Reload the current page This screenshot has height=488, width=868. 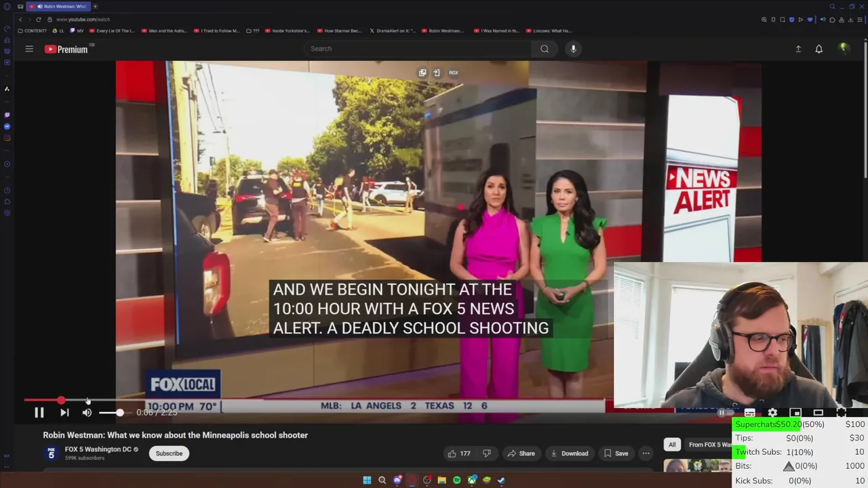pos(39,20)
